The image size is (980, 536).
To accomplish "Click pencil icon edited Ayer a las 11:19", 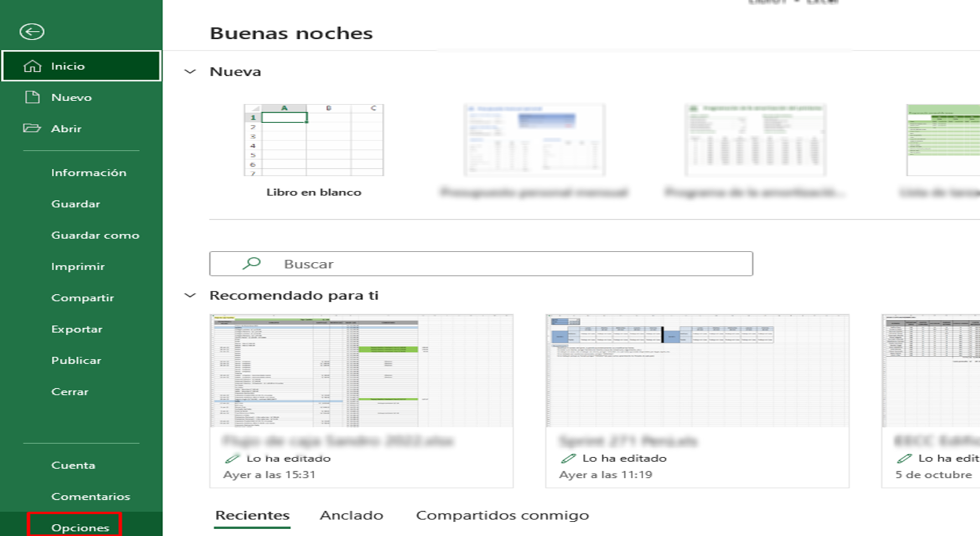I will point(568,458).
